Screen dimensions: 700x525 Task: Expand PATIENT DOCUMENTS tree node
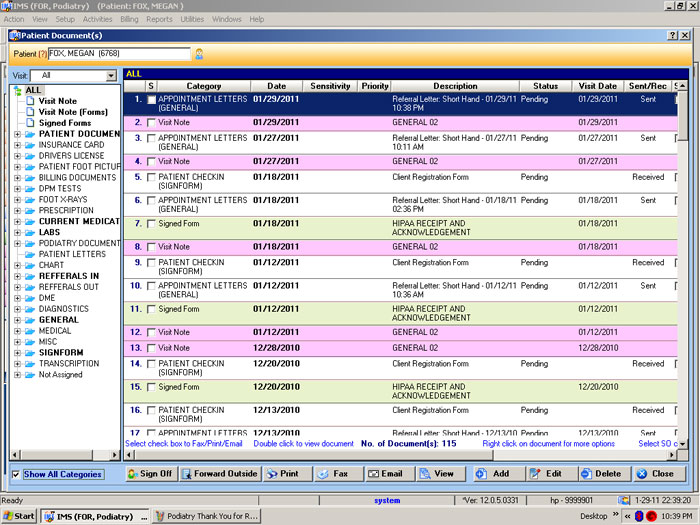[17, 134]
